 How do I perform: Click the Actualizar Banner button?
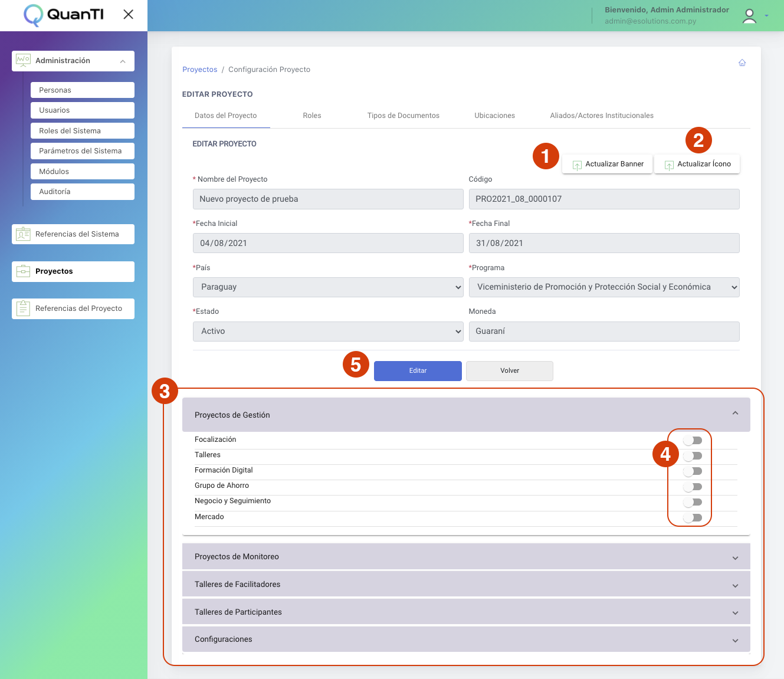click(608, 164)
